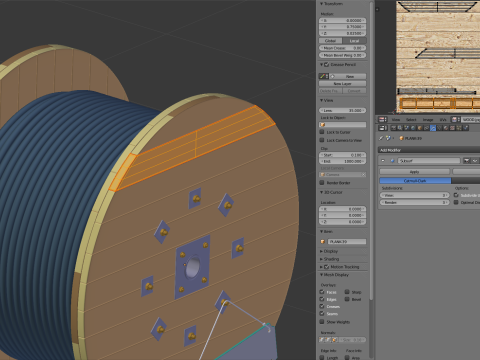Image resolution: width=480 pixels, height=360 pixels.
Task: Click the Subdivisions View level field
Action: point(415,195)
